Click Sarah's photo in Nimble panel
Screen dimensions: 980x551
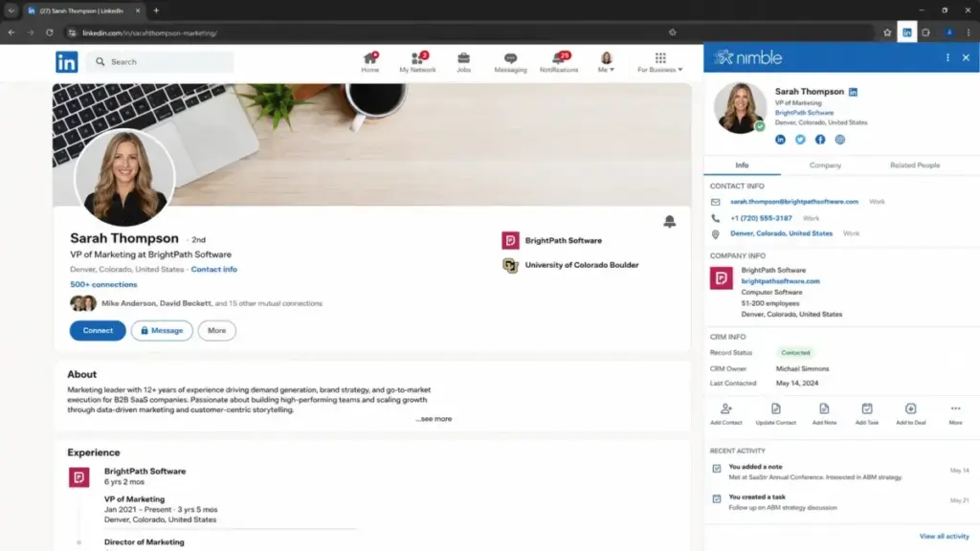[x=740, y=107]
